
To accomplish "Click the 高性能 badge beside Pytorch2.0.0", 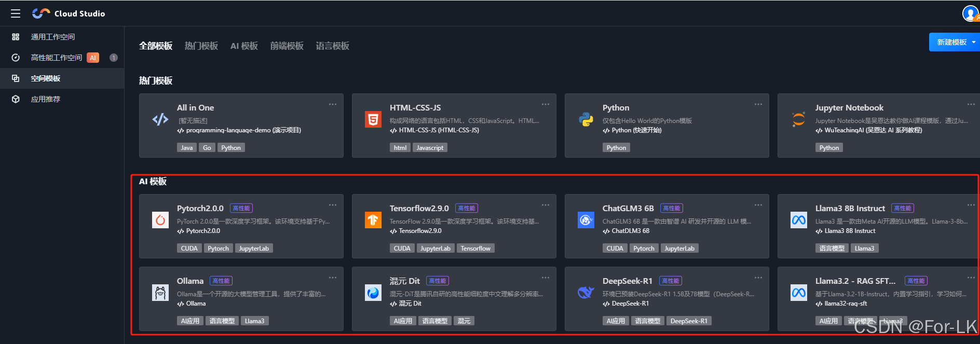I will (241, 208).
